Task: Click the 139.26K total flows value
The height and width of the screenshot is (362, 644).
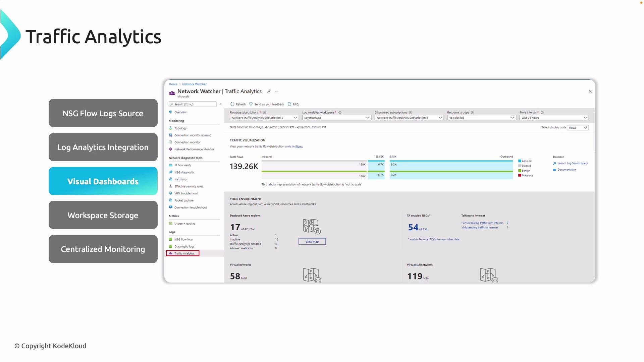Action: click(x=244, y=167)
